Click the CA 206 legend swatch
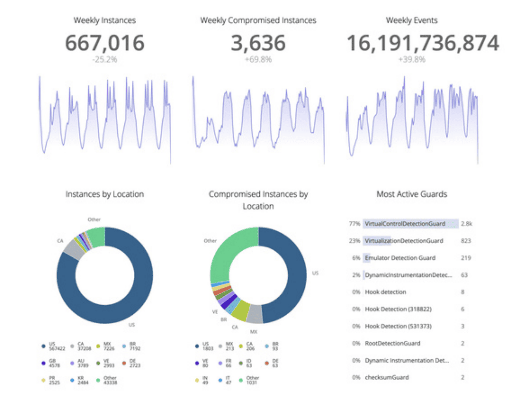Image resolution: width=532 pixels, height=411 pixels. (241, 346)
